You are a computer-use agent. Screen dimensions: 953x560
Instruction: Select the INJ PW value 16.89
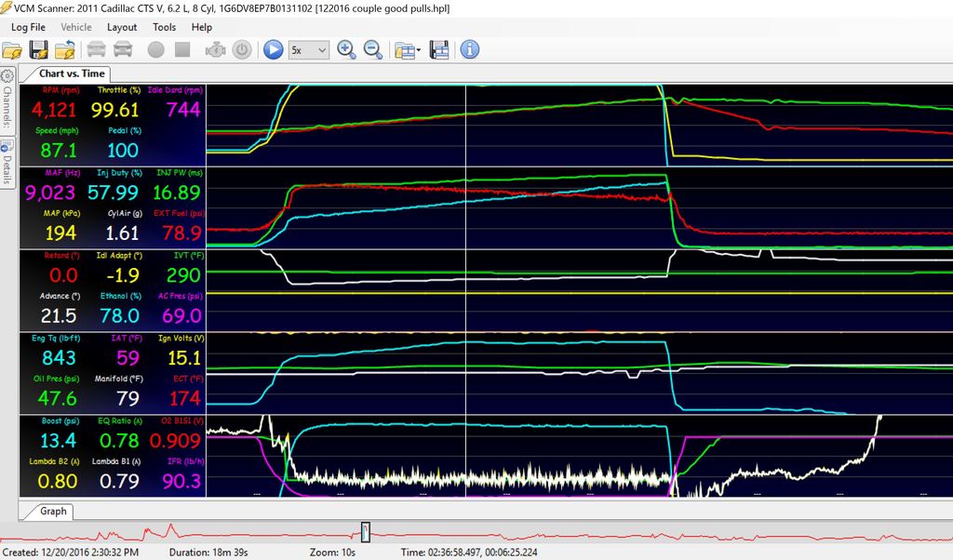pyautogui.click(x=176, y=193)
